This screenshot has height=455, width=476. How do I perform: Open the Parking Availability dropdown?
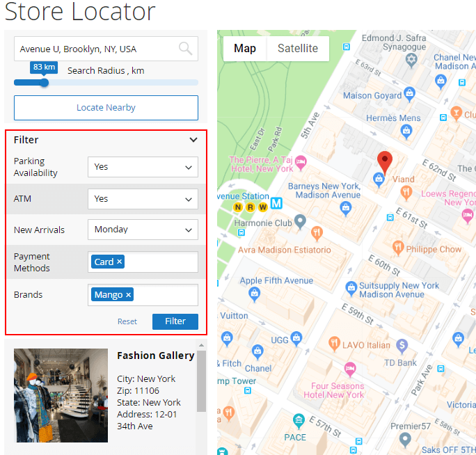pos(143,167)
